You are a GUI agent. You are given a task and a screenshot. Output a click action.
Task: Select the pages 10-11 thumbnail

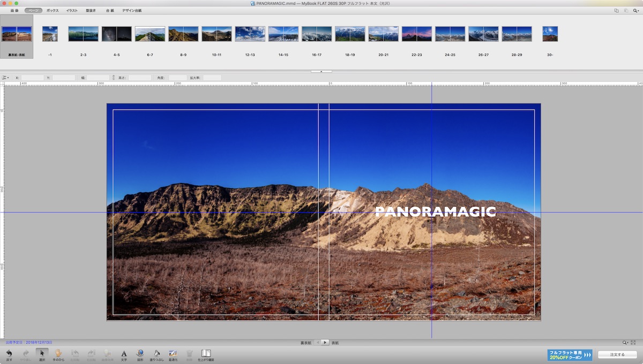coord(216,34)
